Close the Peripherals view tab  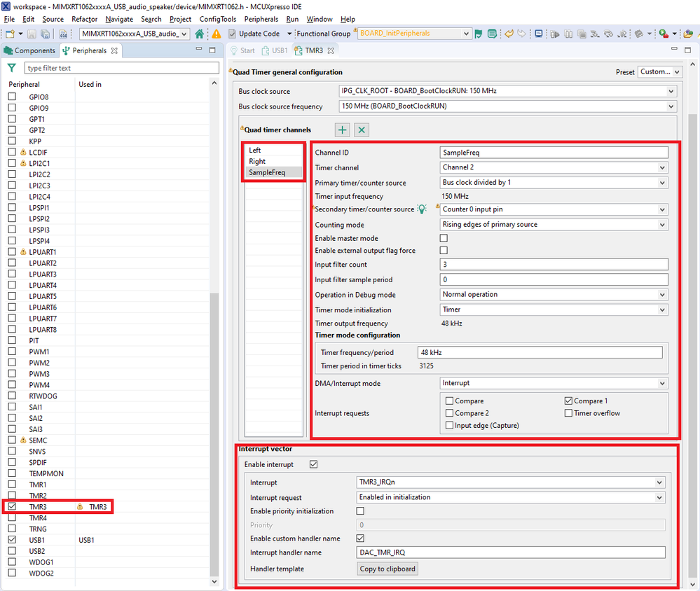pos(114,50)
